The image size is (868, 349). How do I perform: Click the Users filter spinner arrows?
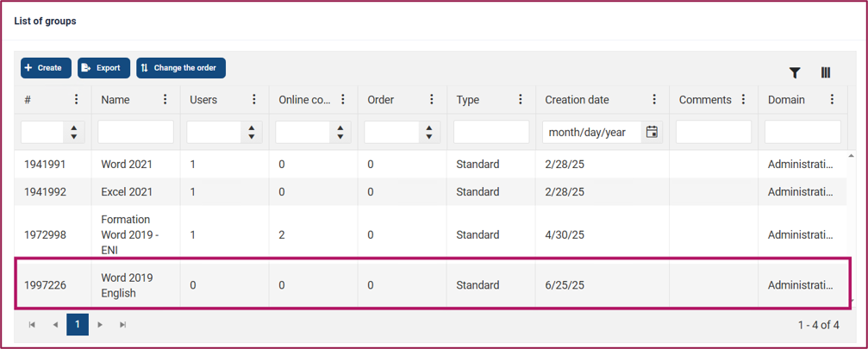pyautogui.click(x=252, y=132)
